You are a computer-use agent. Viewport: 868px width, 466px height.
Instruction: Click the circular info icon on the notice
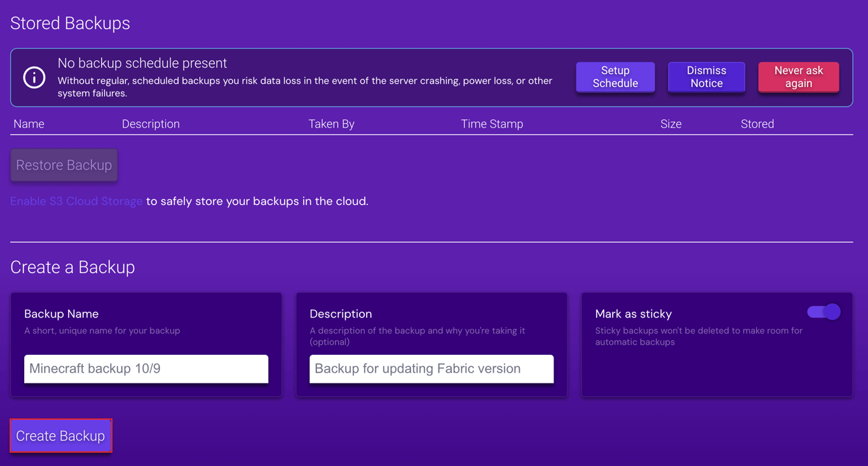coord(33,77)
